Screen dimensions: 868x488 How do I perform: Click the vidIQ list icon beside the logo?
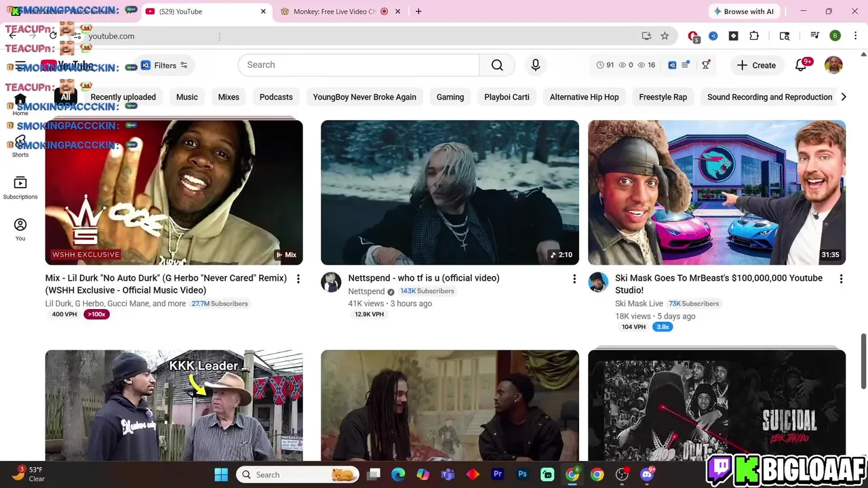(686, 65)
